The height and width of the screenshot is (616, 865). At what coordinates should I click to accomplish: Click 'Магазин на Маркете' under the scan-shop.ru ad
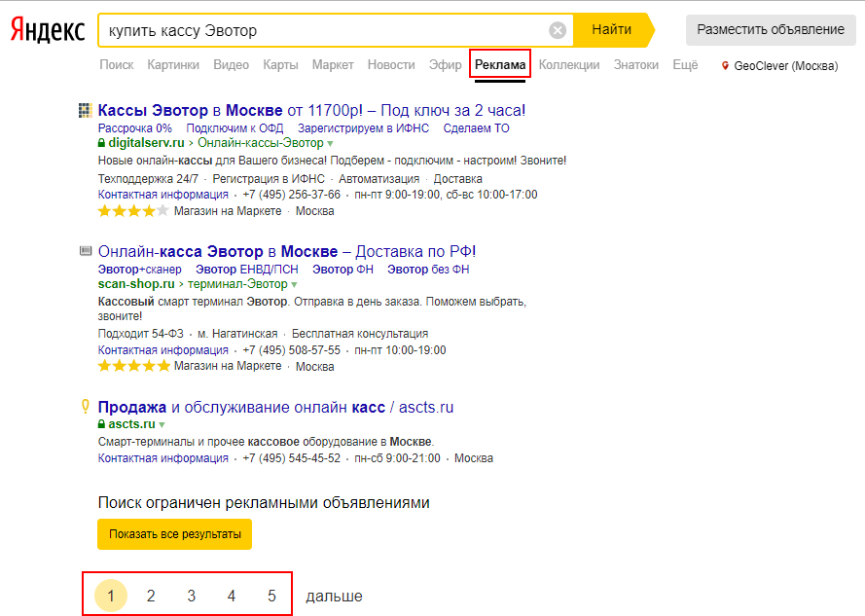click(x=228, y=367)
